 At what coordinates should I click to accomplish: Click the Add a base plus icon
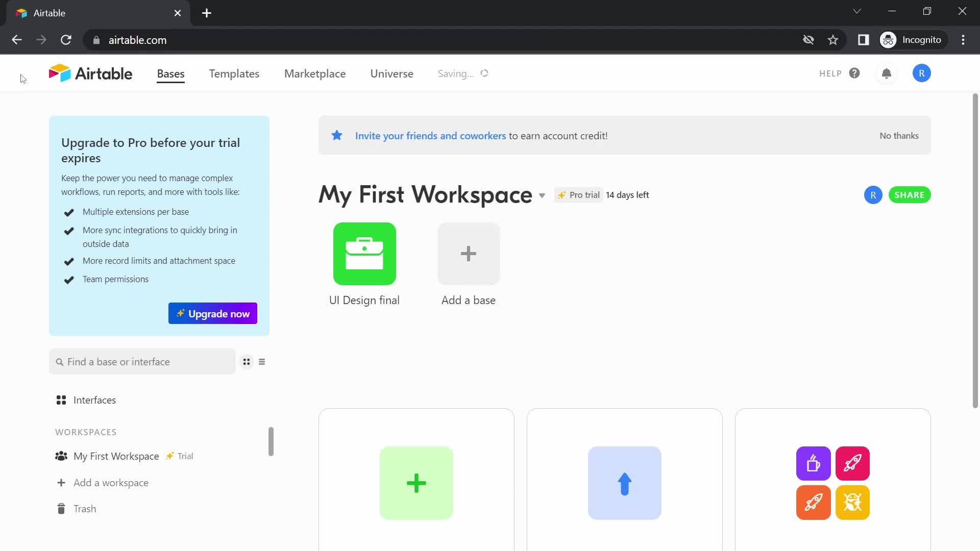[469, 254]
